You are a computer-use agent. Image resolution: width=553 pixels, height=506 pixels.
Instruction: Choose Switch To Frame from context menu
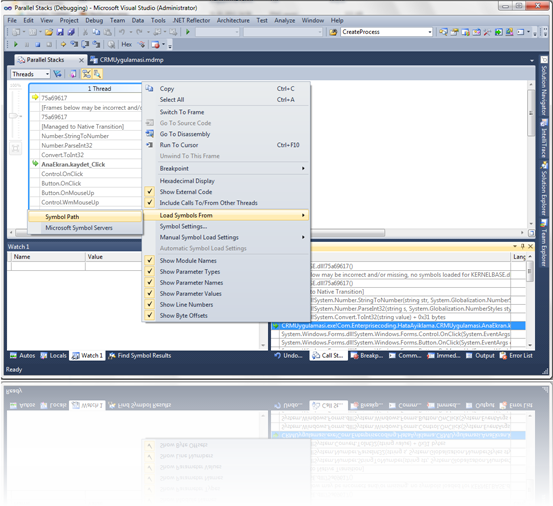(x=226, y=112)
